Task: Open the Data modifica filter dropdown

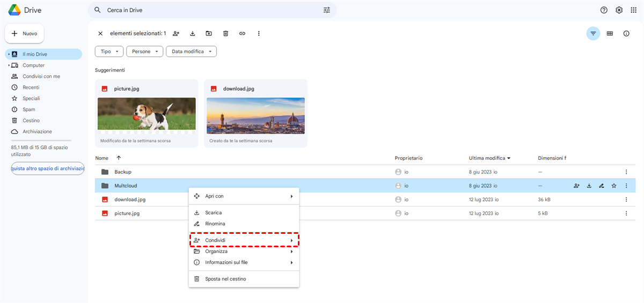Action: click(x=192, y=51)
